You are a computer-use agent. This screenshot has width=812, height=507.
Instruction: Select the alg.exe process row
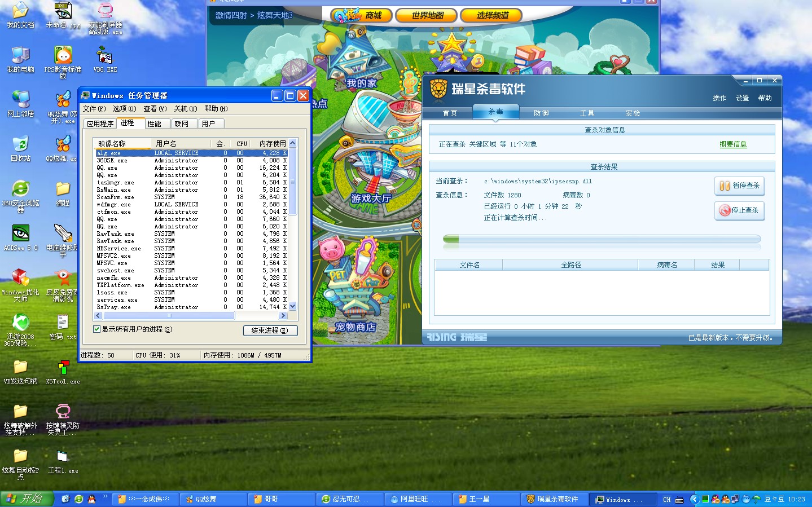click(x=192, y=153)
